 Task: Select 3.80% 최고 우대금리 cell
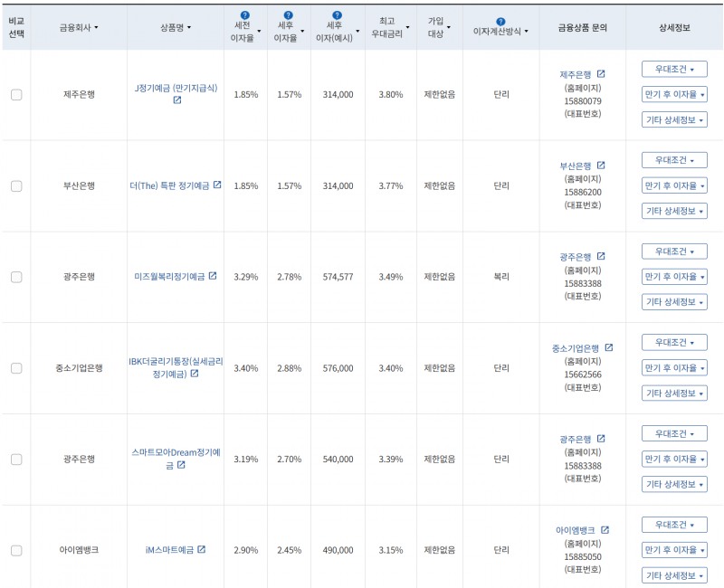(x=391, y=95)
